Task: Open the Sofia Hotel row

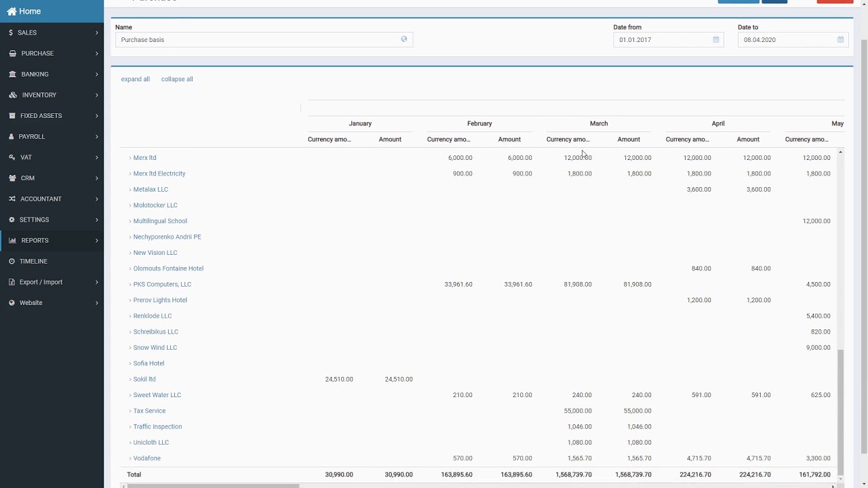Action: click(149, 363)
